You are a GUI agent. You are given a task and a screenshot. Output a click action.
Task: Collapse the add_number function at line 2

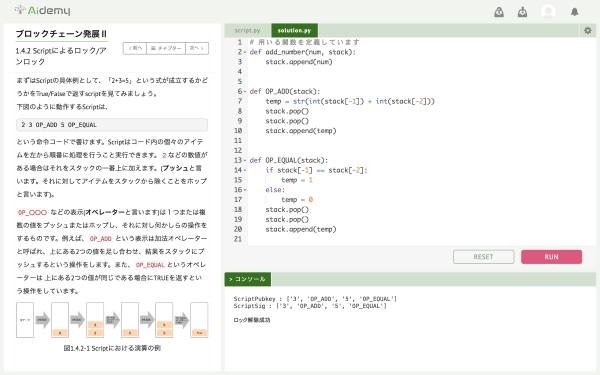pyautogui.click(x=245, y=52)
